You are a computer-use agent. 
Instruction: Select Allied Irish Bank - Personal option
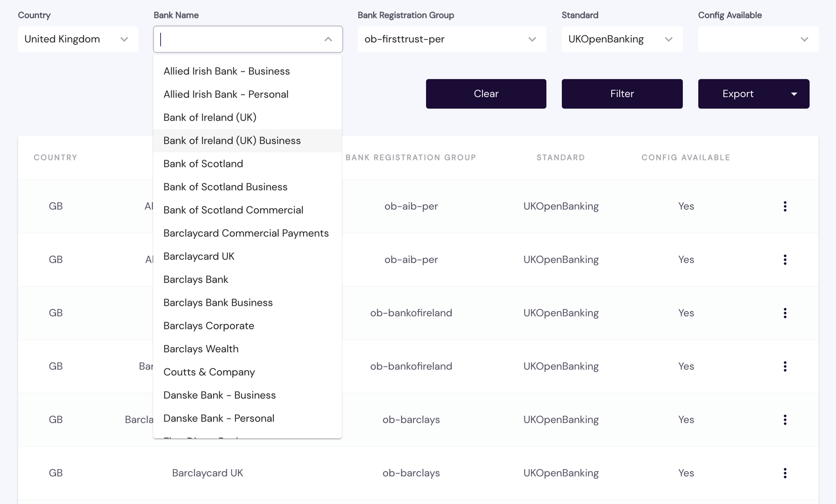pyautogui.click(x=226, y=94)
